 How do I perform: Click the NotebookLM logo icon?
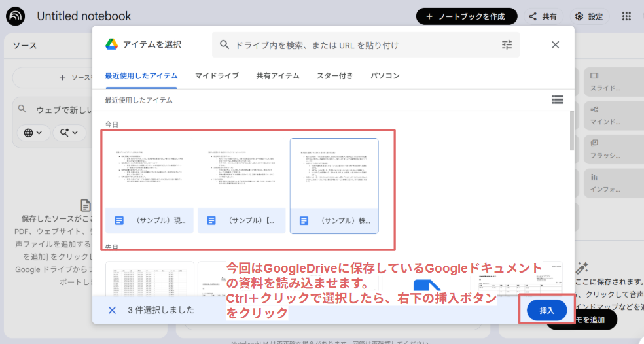16,16
